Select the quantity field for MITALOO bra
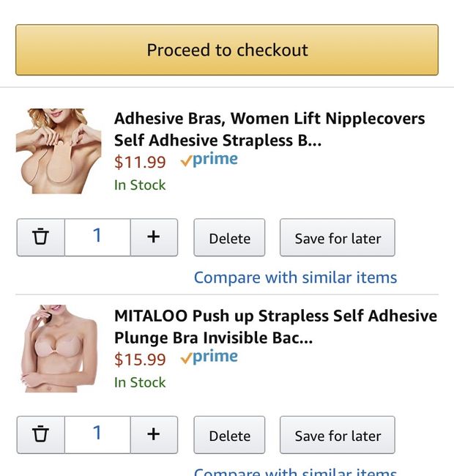The width and height of the screenshot is (454, 476). pyautogui.click(x=97, y=434)
